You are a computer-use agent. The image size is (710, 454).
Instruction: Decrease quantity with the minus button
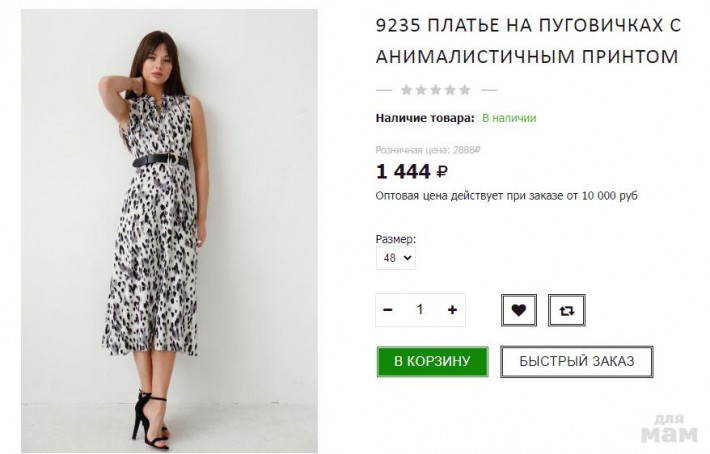[x=388, y=310]
